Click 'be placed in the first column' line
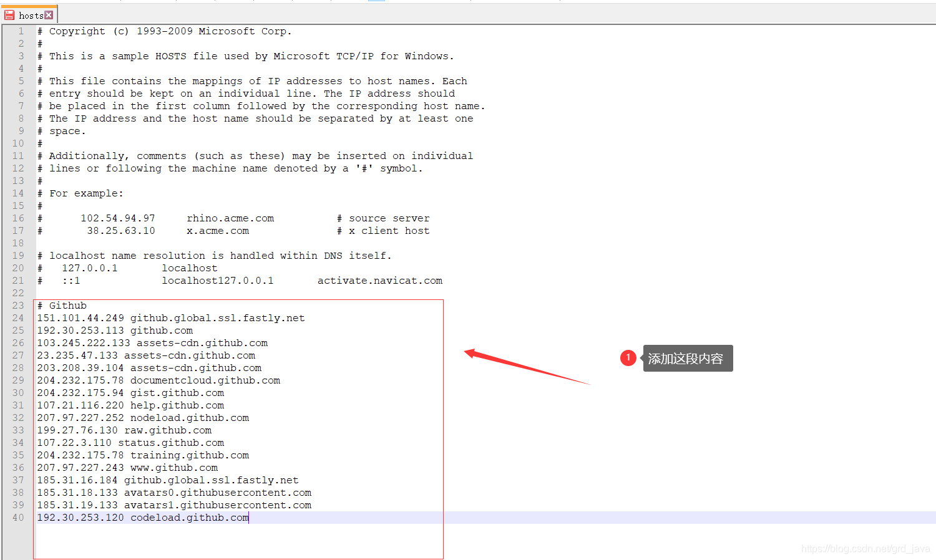936x560 pixels. (261, 106)
